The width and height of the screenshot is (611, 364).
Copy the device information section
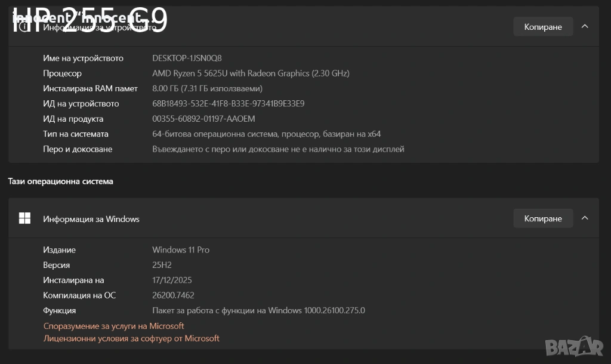point(543,27)
